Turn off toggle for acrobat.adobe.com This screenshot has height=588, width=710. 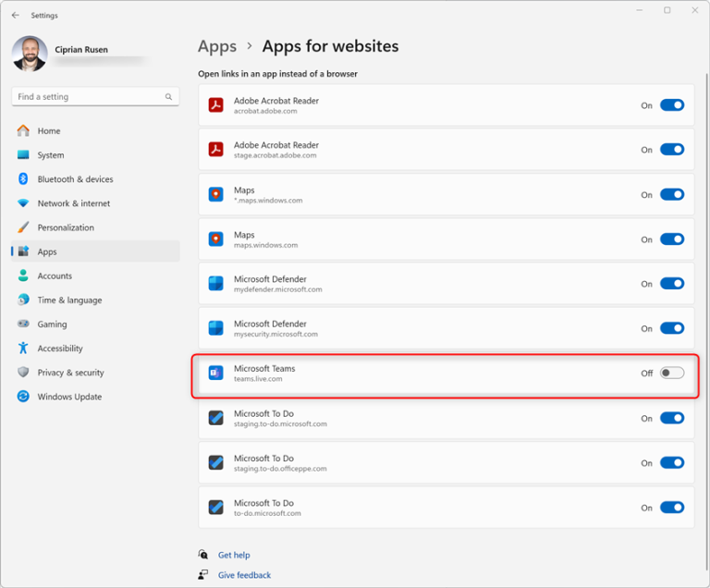pyautogui.click(x=672, y=105)
